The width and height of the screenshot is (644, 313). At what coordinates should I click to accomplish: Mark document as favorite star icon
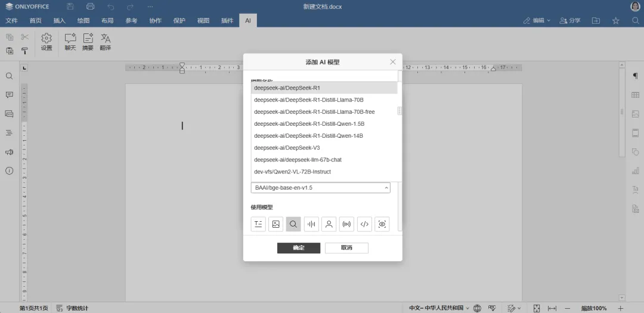[615, 20]
